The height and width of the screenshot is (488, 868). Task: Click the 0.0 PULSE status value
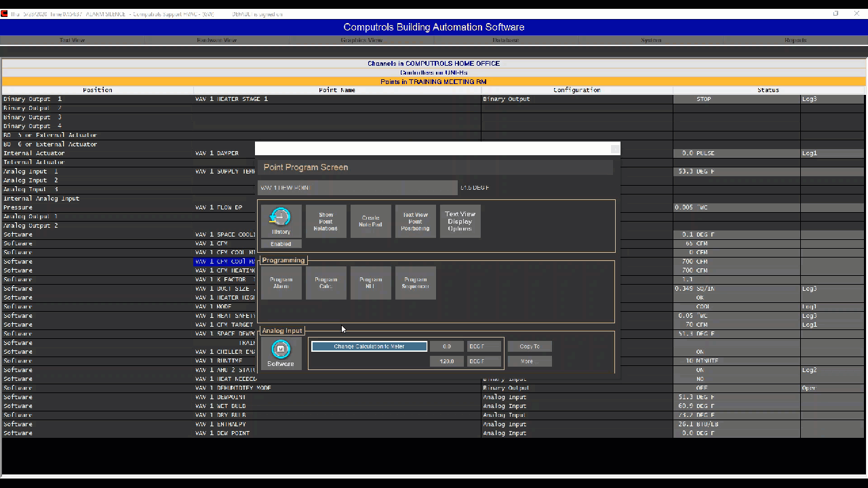click(x=698, y=153)
